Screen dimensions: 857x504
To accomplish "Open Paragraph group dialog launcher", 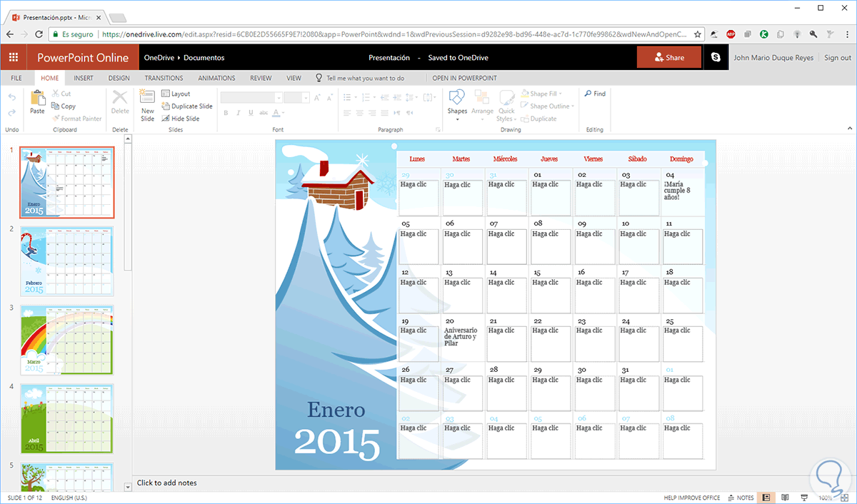I will (437, 130).
